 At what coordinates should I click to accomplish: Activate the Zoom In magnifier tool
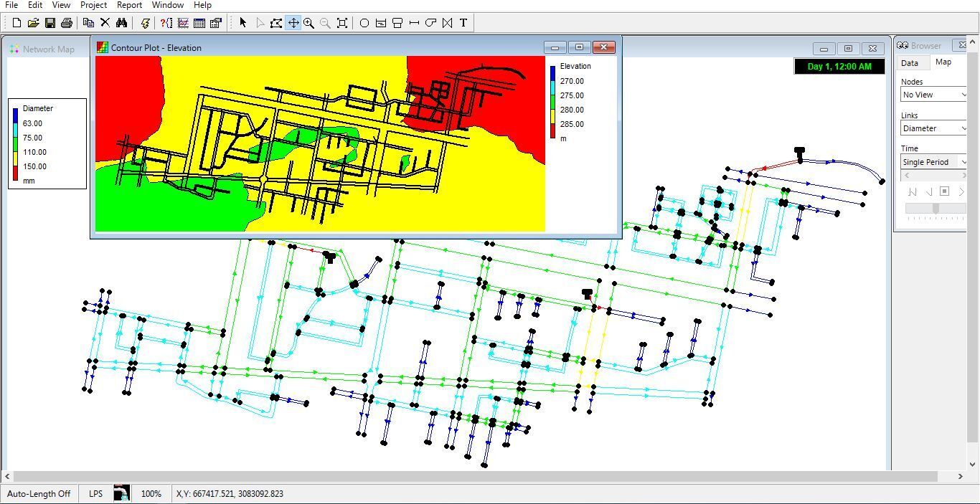(309, 23)
